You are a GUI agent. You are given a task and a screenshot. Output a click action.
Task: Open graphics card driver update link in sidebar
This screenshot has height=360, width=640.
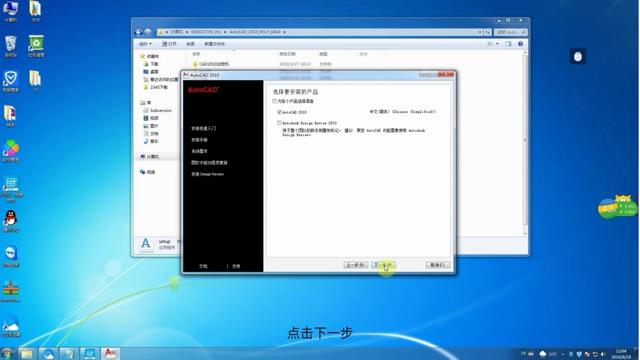pyautogui.click(x=209, y=162)
